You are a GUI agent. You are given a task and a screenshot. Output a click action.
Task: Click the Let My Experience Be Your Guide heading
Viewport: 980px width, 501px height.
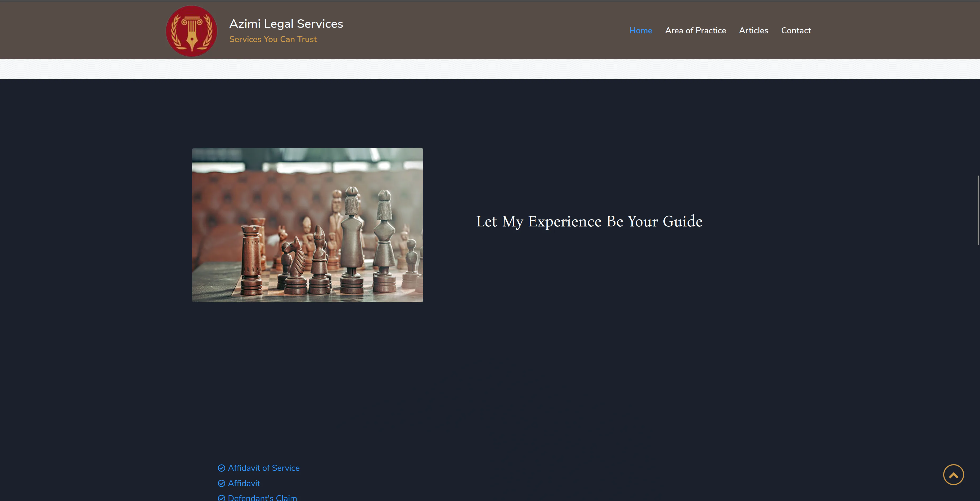[x=589, y=221]
